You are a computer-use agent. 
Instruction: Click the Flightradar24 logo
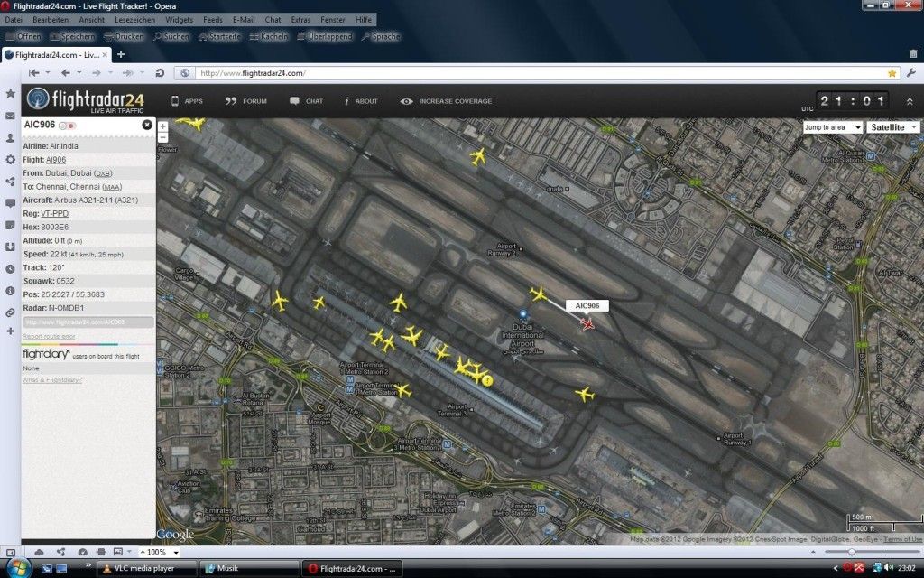[86, 100]
